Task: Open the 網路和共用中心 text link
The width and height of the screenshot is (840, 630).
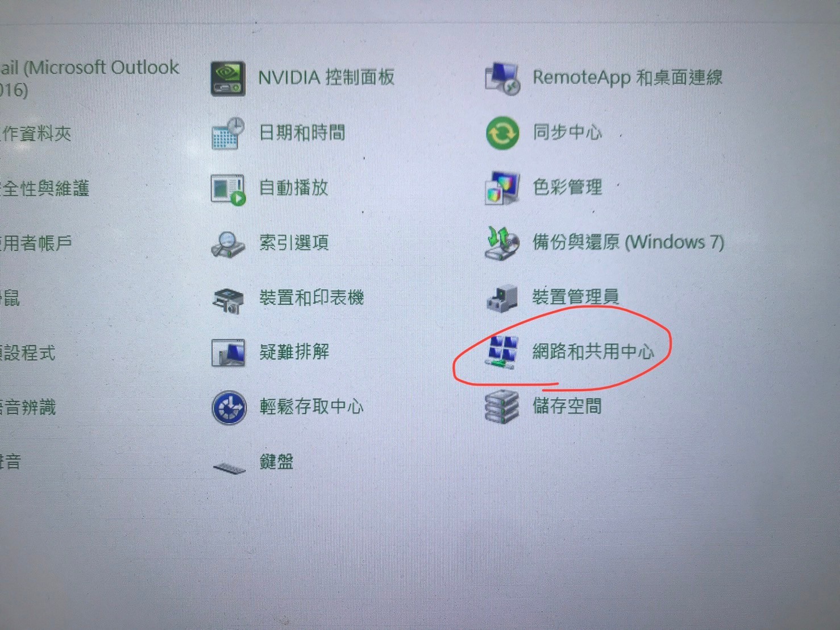Action: (x=593, y=351)
